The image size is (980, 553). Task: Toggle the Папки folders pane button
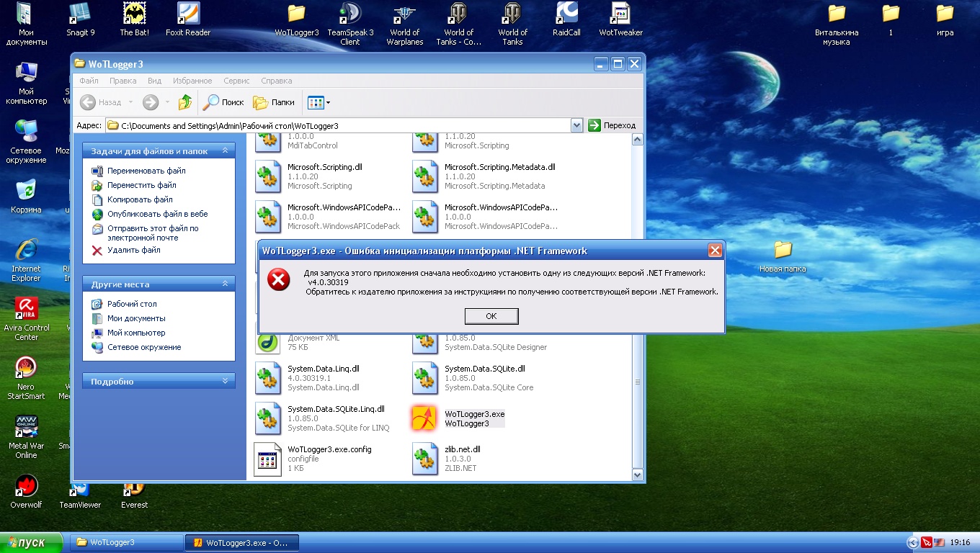pos(274,102)
